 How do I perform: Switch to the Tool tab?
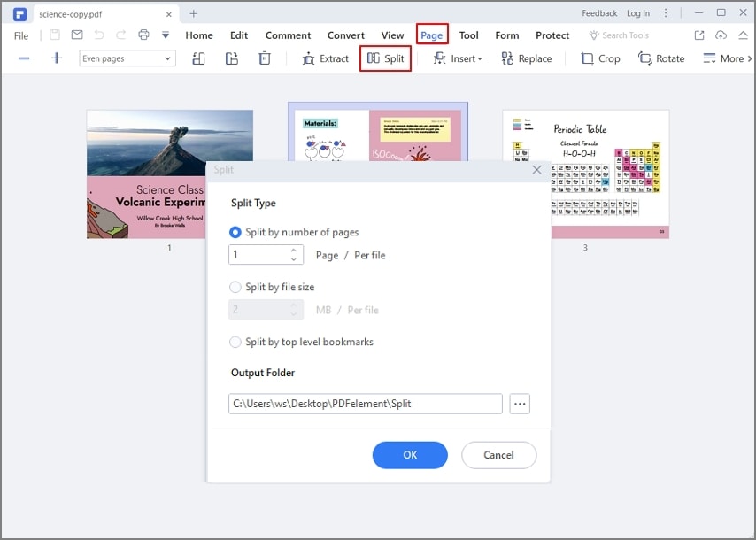(x=468, y=35)
